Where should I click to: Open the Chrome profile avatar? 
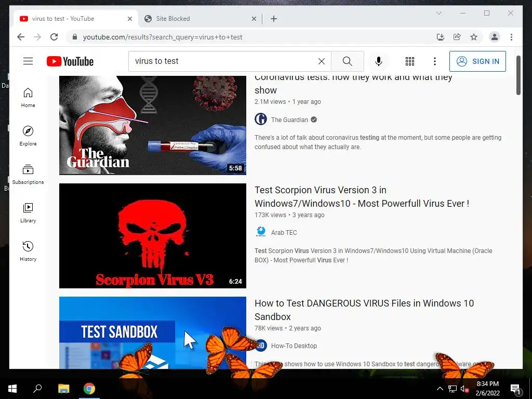(495, 37)
